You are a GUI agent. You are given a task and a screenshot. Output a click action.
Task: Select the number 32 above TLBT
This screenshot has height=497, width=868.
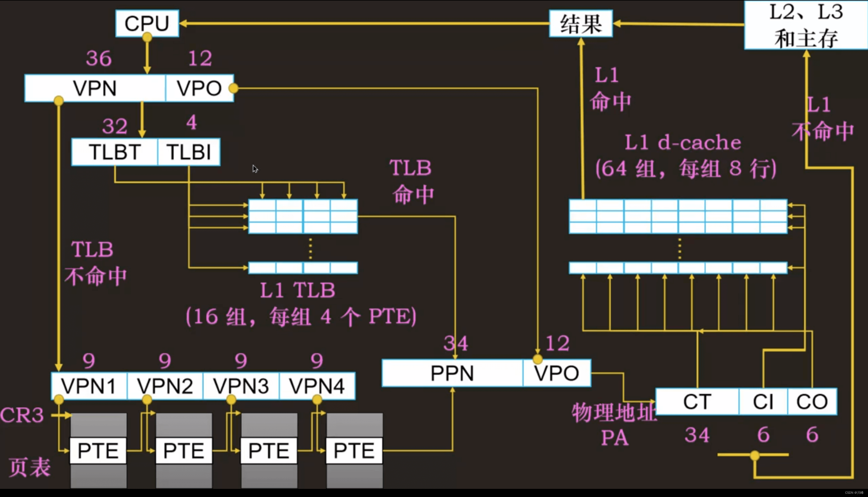point(115,126)
